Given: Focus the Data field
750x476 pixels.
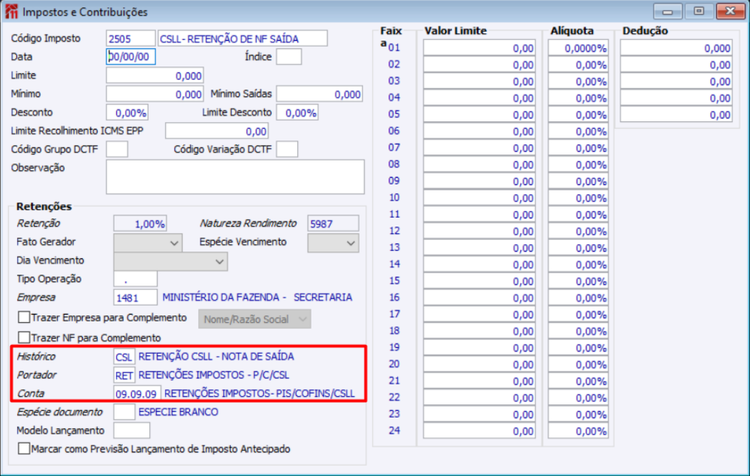Looking at the screenshot, I should click(131, 57).
